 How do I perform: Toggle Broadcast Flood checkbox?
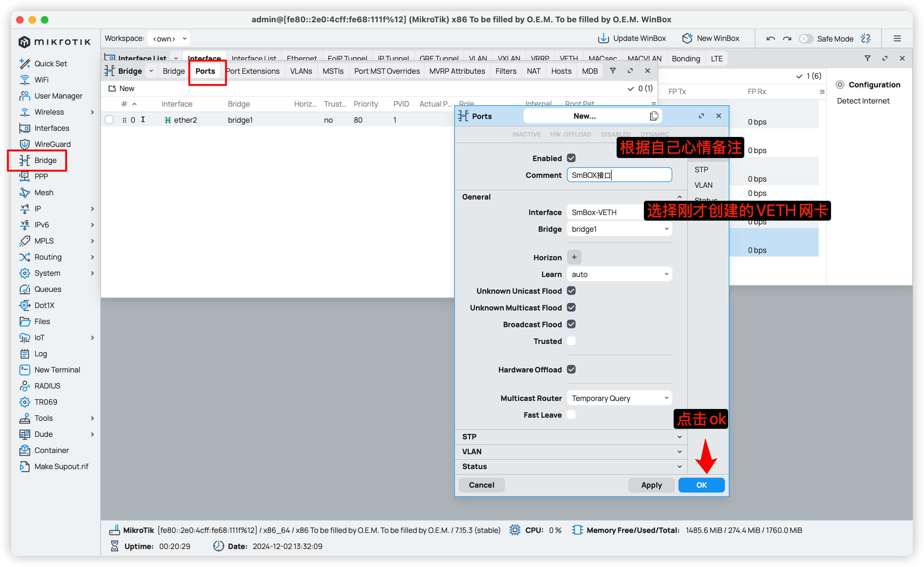click(x=571, y=324)
